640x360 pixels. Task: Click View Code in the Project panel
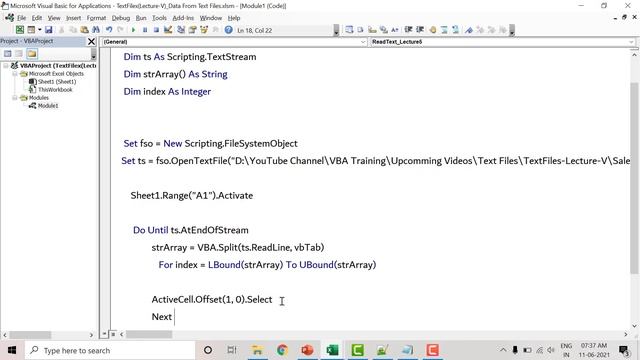point(8,53)
